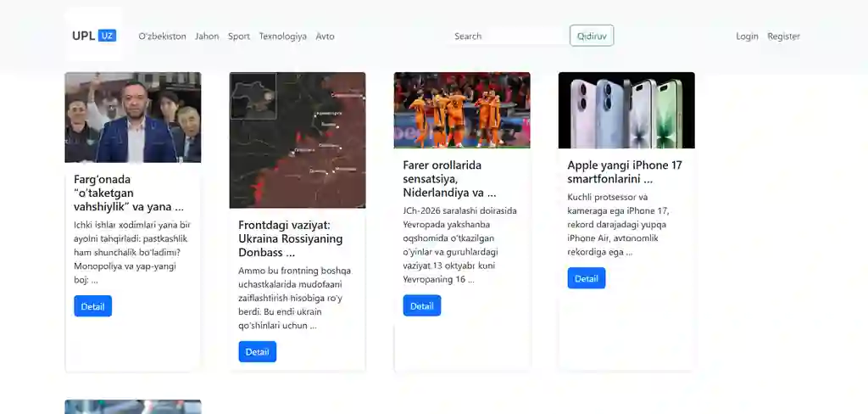Viewport: 868px width, 414px height.
Task: Click the Donbass frontline map image
Action: pyautogui.click(x=298, y=140)
